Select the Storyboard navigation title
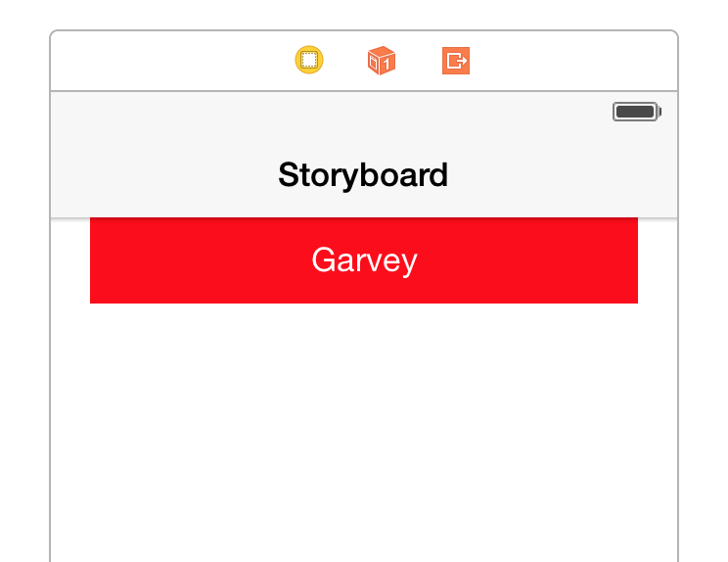Screen dimensions: 728x562 point(363,175)
